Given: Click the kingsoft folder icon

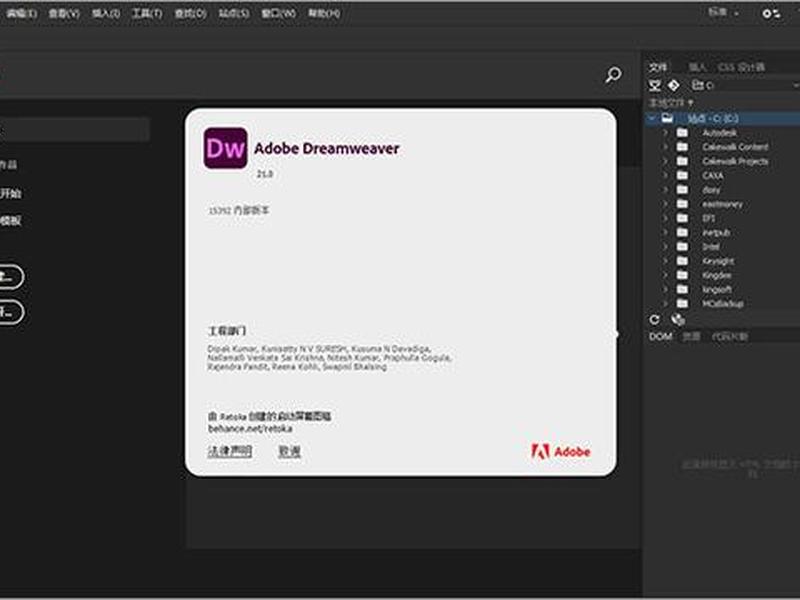Looking at the screenshot, I should pos(682,289).
